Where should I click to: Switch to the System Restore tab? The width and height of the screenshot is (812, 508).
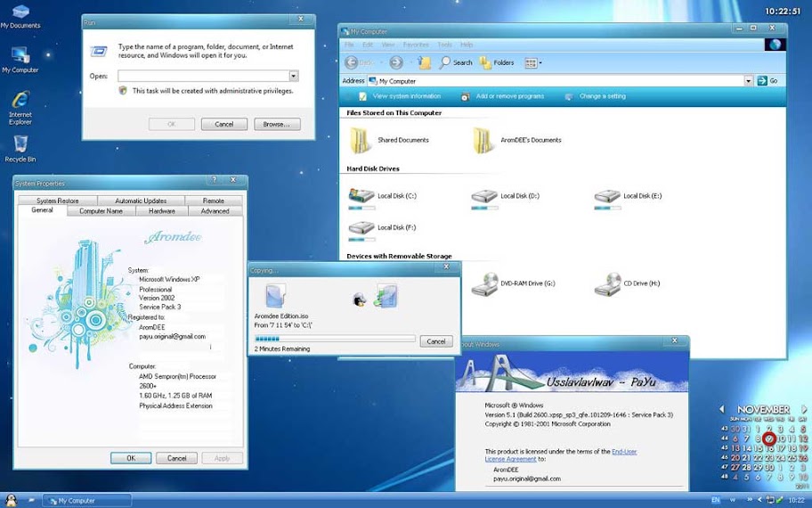tap(58, 201)
